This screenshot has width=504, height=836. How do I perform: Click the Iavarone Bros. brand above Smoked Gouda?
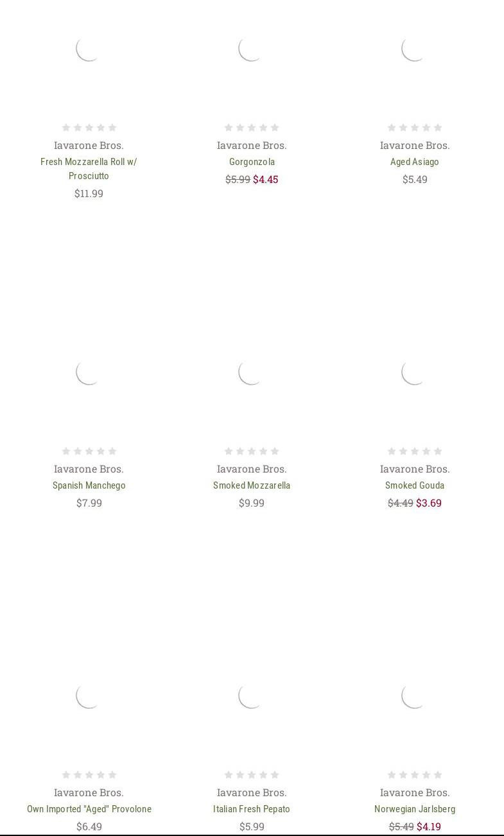(414, 469)
